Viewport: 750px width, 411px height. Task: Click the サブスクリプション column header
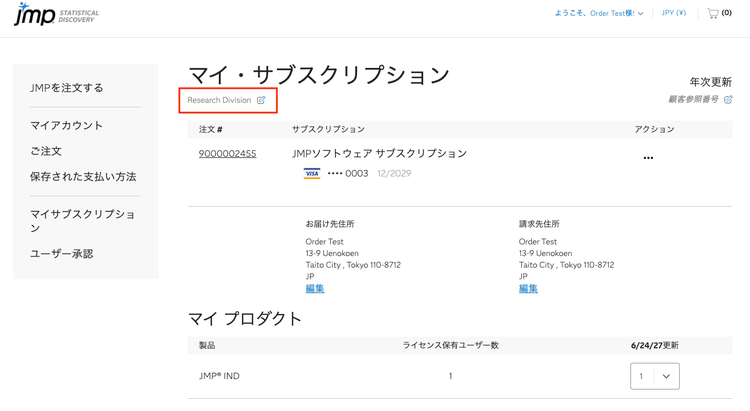point(328,129)
